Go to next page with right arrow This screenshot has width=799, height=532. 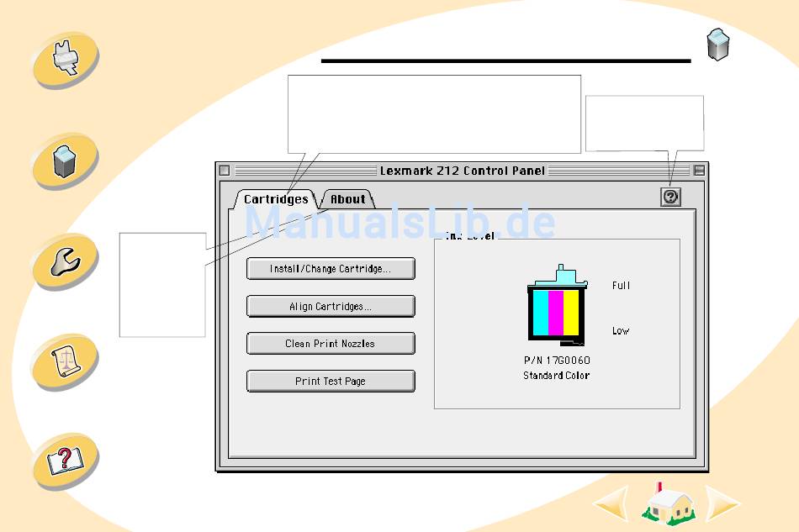722,503
